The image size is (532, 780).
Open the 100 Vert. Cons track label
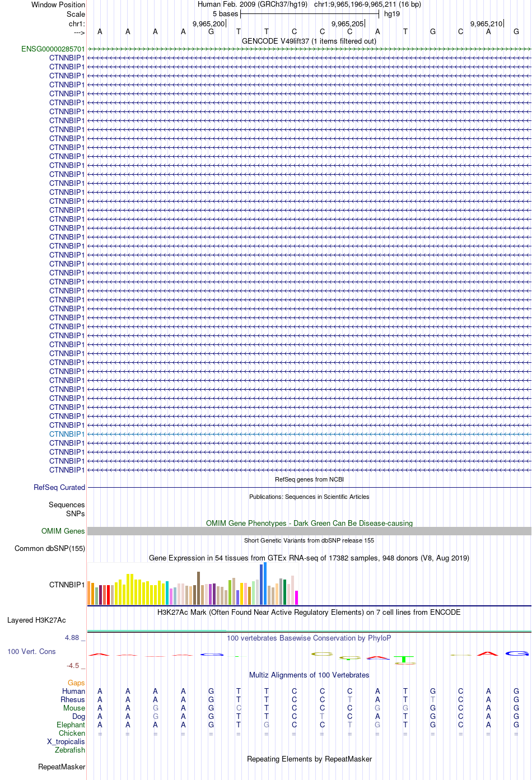point(31,652)
